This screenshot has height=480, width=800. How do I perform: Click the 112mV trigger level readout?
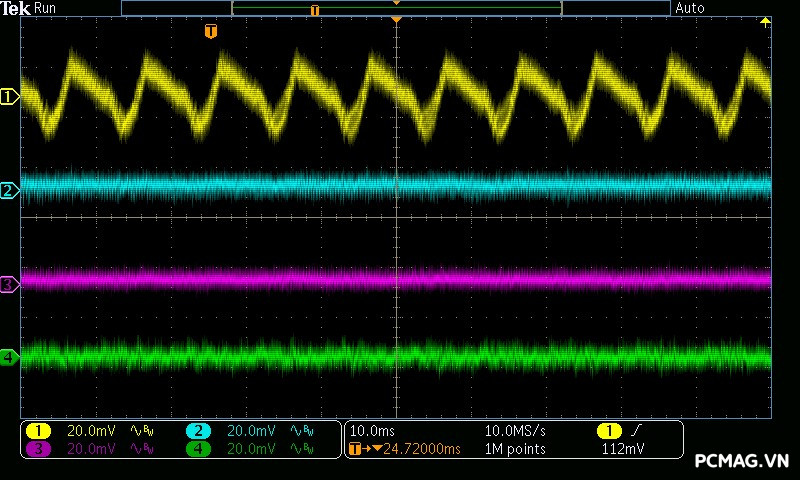point(623,449)
